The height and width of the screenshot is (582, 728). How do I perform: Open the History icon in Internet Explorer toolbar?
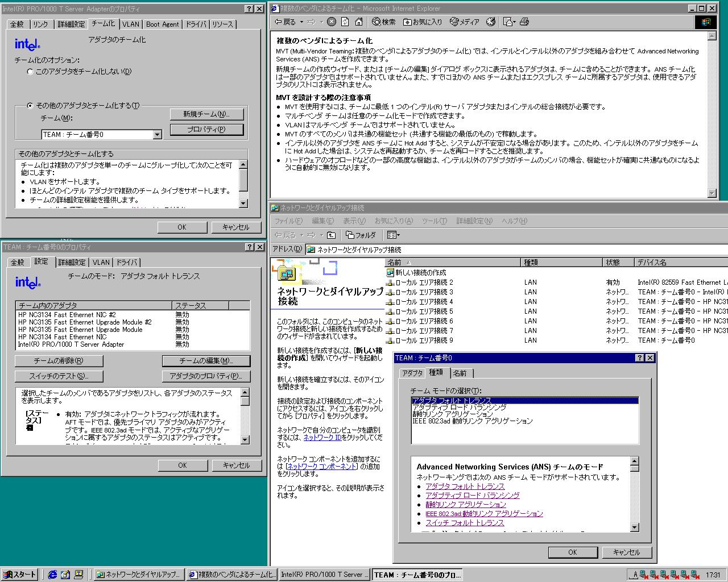[491, 22]
